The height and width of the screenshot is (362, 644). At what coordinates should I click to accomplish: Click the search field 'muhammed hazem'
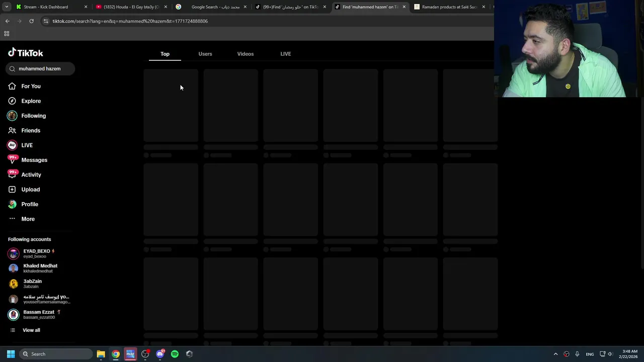pos(40,68)
